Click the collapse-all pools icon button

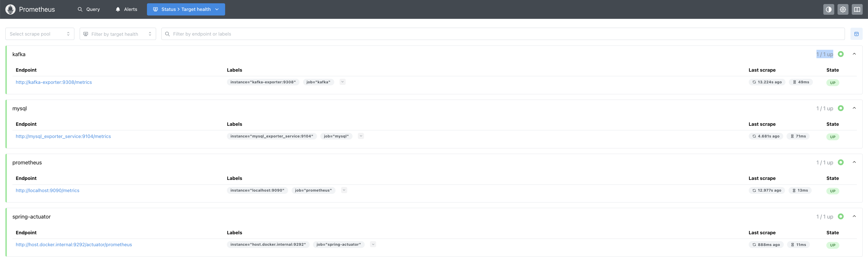[856, 34]
